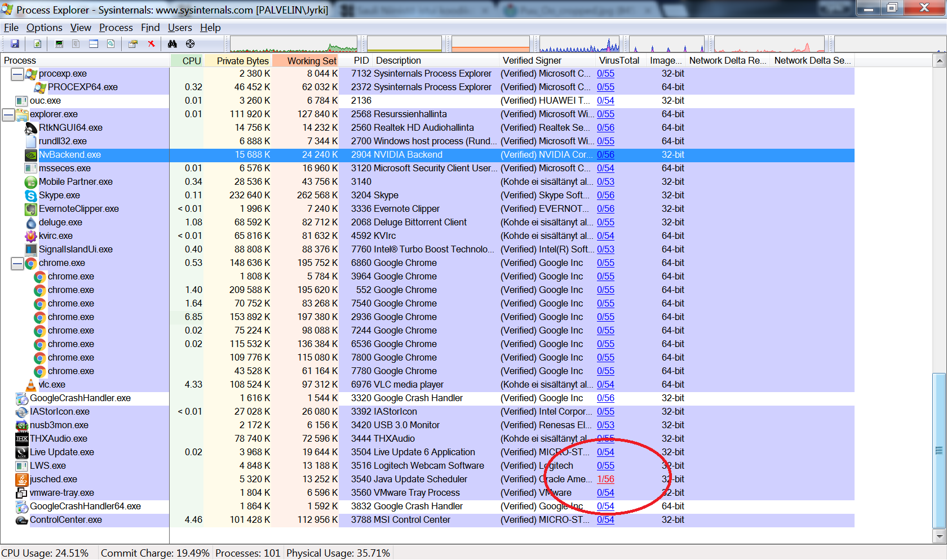Open the Properties toolbar icon
This screenshot has width=947, height=560.
(133, 44)
